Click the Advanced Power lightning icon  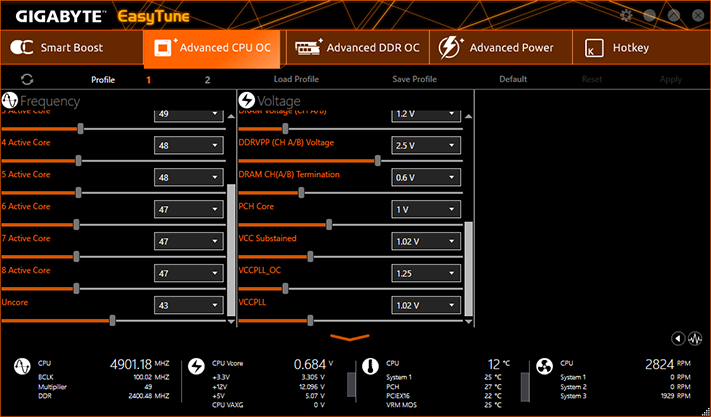[451, 47]
